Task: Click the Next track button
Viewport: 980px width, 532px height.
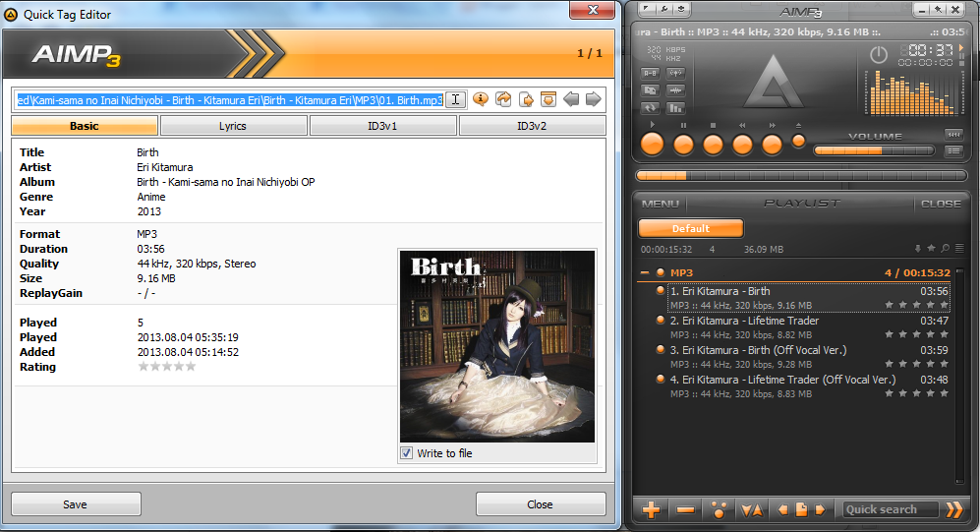Action: point(772,145)
